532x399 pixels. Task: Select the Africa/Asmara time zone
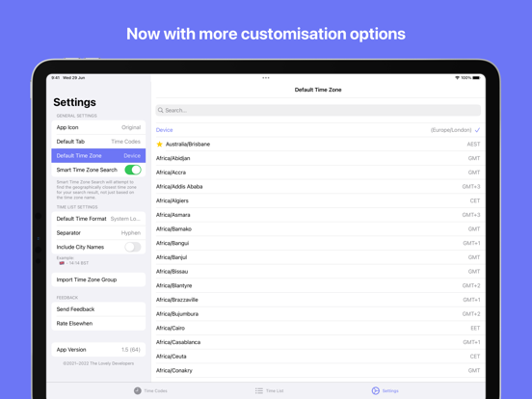(x=318, y=215)
